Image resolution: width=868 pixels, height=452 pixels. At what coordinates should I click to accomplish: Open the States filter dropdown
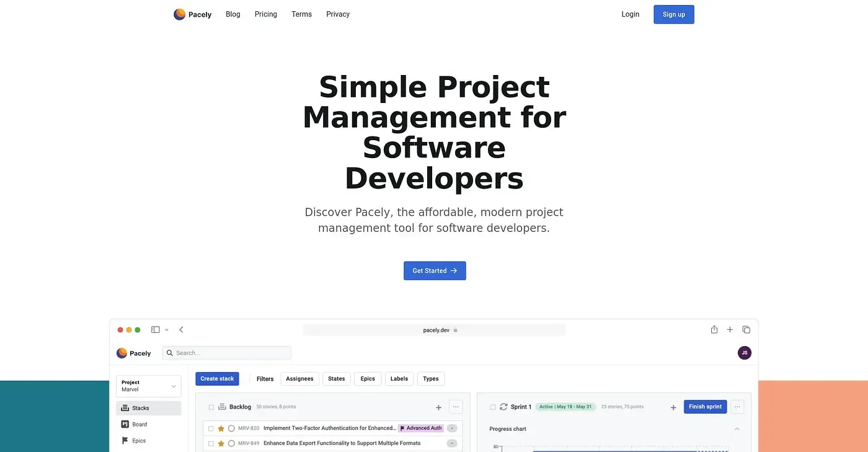[337, 379]
